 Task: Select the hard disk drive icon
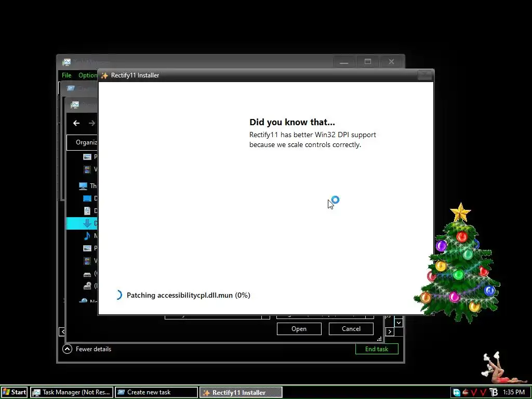point(87,274)
